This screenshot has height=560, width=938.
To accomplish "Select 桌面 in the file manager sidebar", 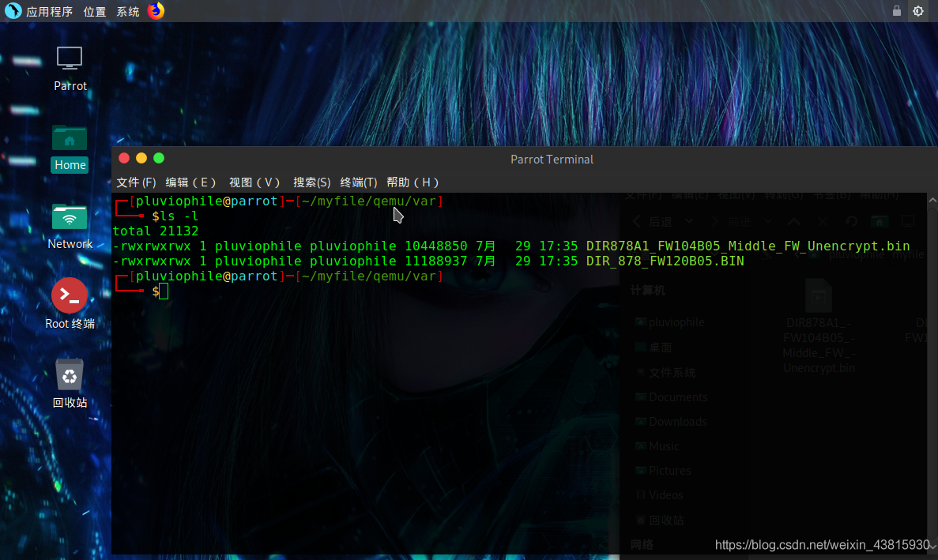I will [x=654, y=348].
